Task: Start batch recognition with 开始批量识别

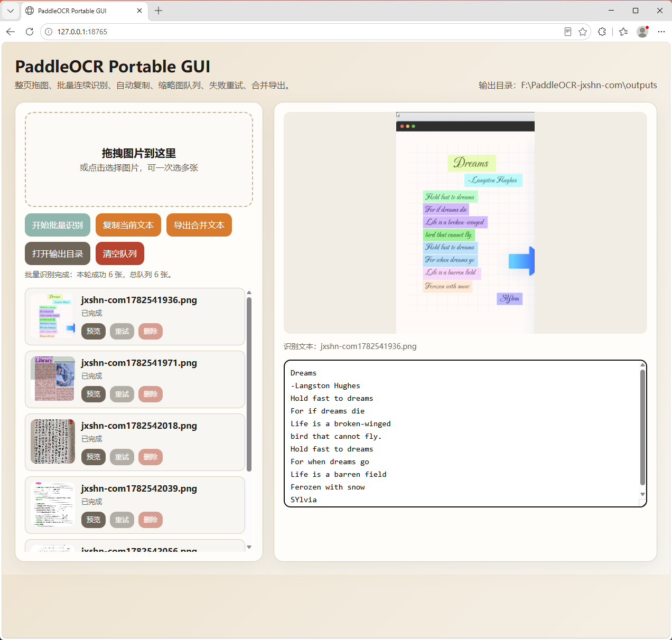Action: [x=58, y=225]
